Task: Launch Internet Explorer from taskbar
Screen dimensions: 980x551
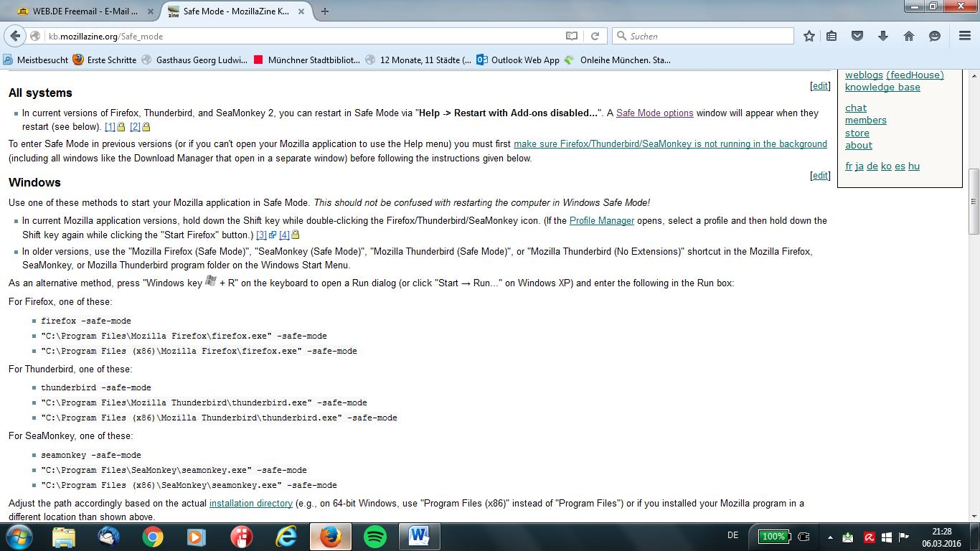Action: [x=286, y=537]
